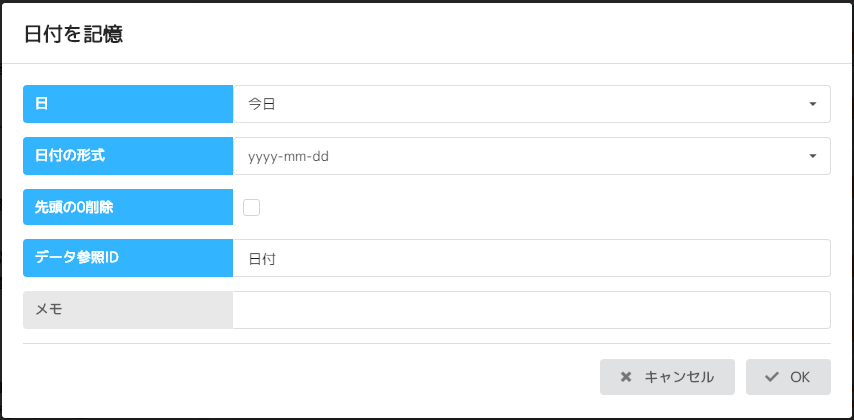The image size is (854, 420).
Task: Enable the 先頭の0削除 checkbox
Action: 252,207
